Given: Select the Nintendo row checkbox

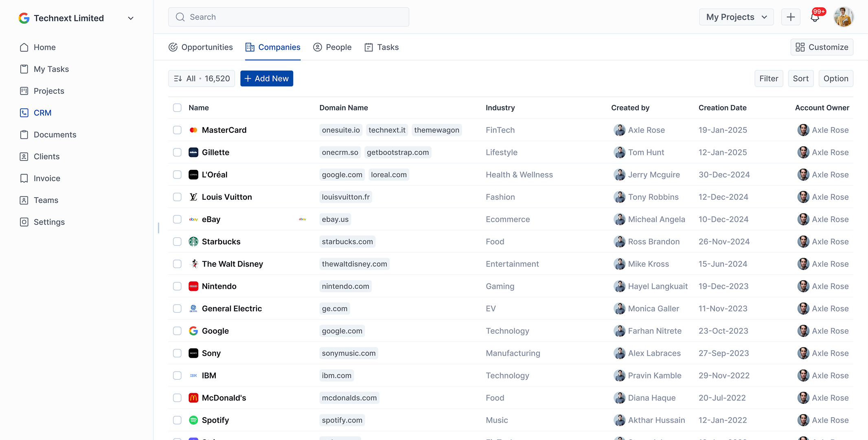Looking at the screenshot, I should (177, 286).
